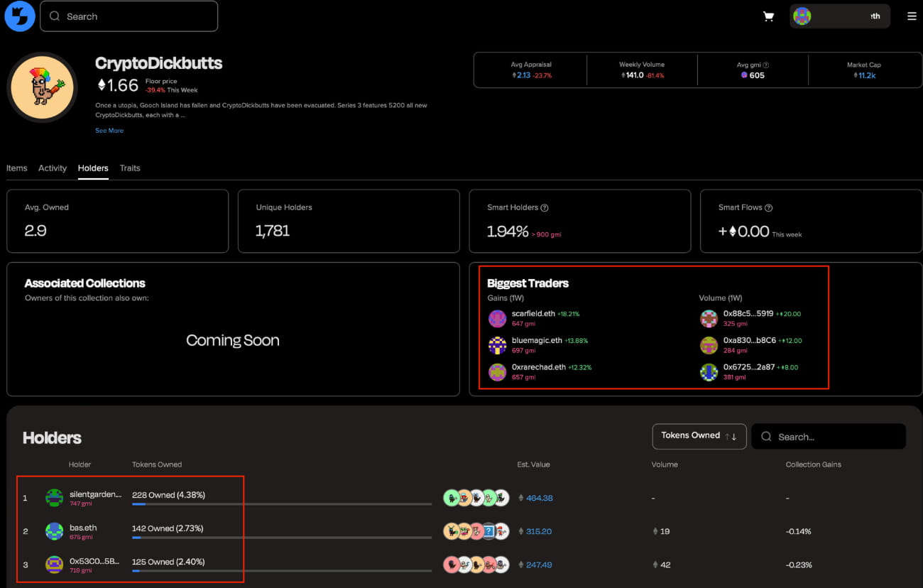This screenshot has height=588, width=923.
Task: Click the -0.14% collection gains value
Action: (799, 531)
